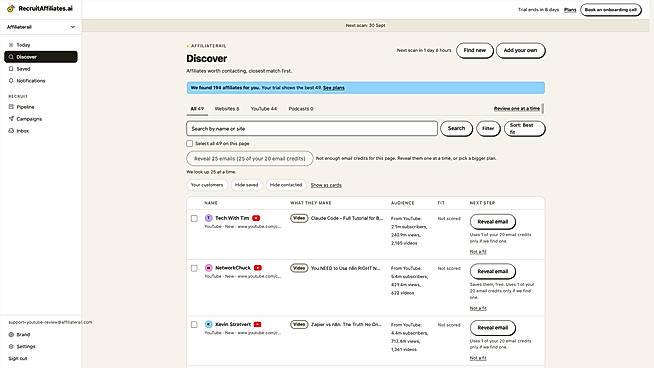The width and height of the screenshot is (654, 368).
Task: Click the Kevin Stratvert avatar icon
Action: (x=209, y=324)
